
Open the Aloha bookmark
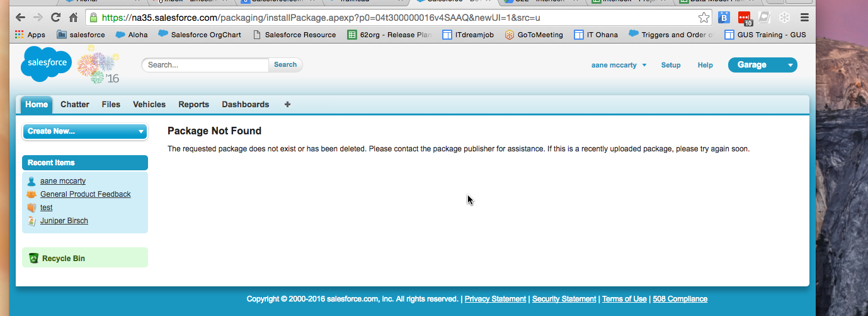[x=132, y=35]
